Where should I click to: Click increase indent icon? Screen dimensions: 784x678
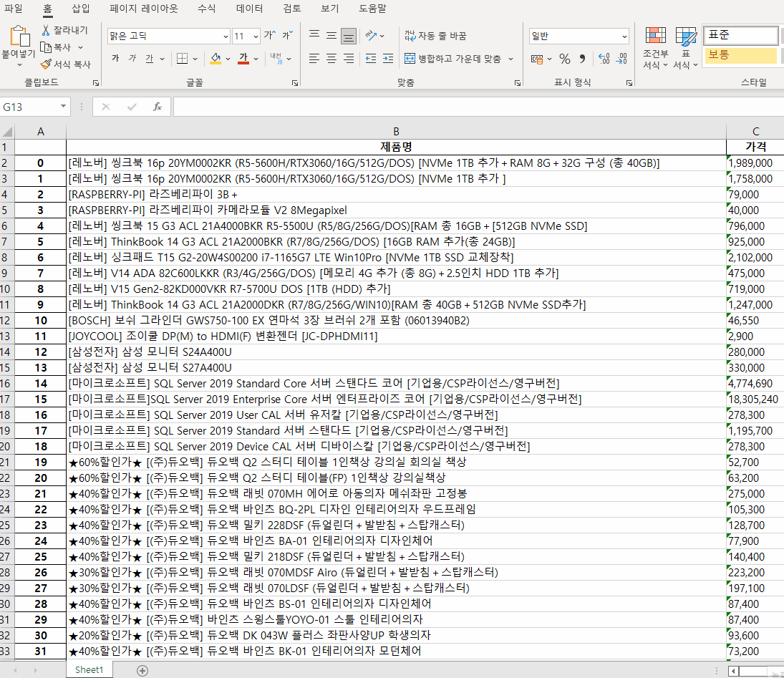pos(388,59)
